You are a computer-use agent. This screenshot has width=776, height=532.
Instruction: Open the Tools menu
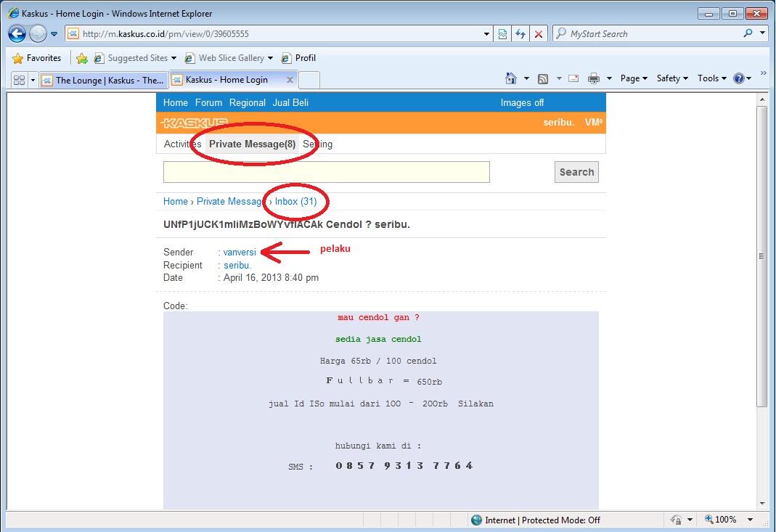(711, 78)
